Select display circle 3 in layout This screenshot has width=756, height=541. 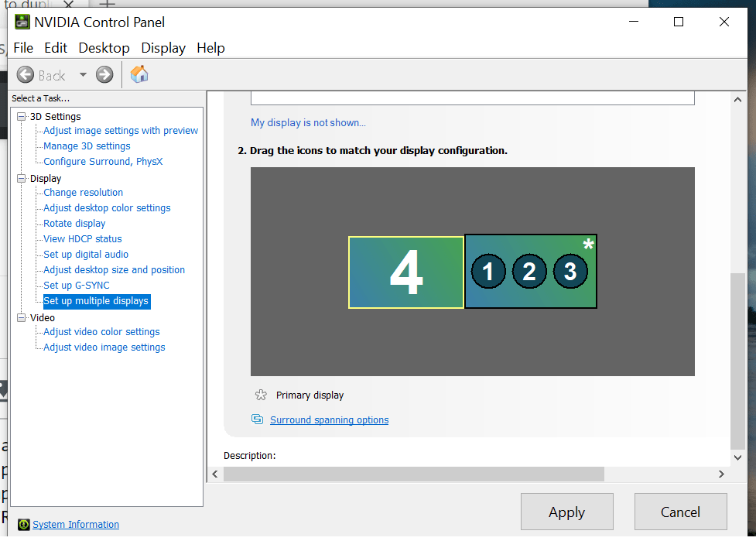[x=570, y=272]
